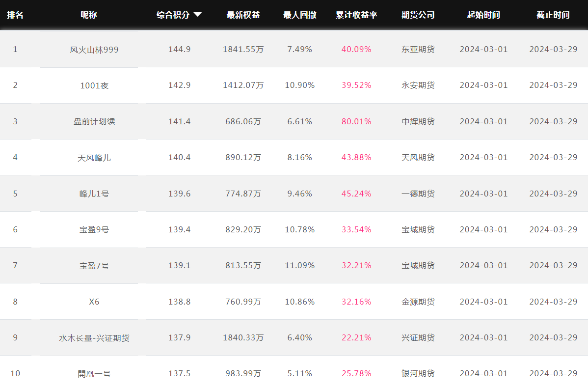Select score value 142.9
Viewport: 588px width, 390px height.
(x=179, y=85)
